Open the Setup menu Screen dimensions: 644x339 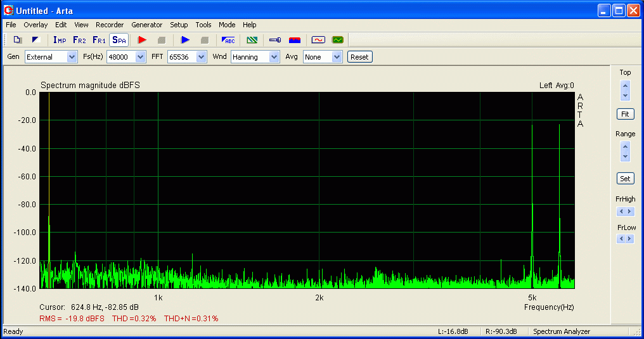pos(179,25)
